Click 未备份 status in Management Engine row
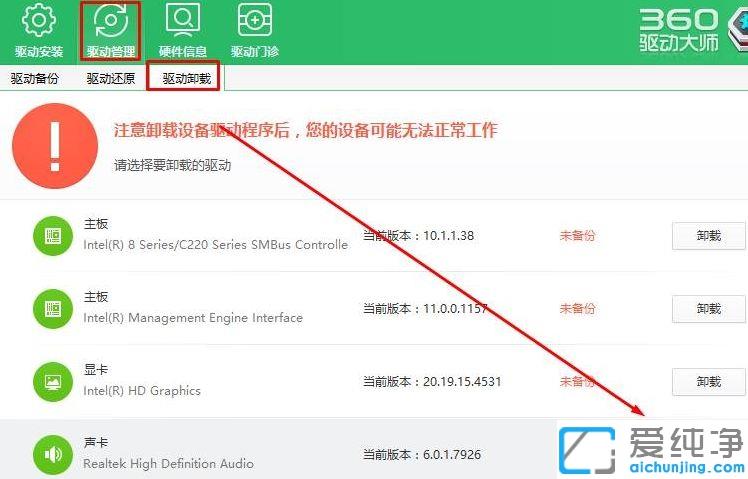The width and height of the screenshot is (748, 479). (577, 309)
